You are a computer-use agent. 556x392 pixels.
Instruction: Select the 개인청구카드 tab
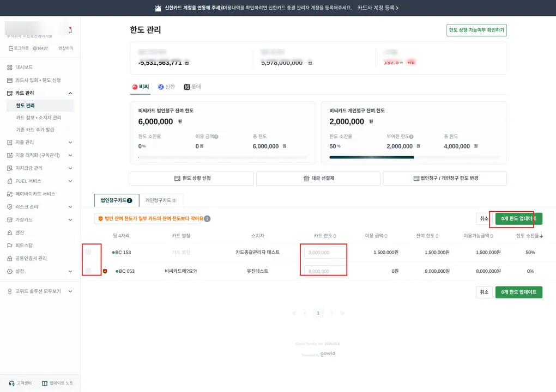[x=161, y=200]
